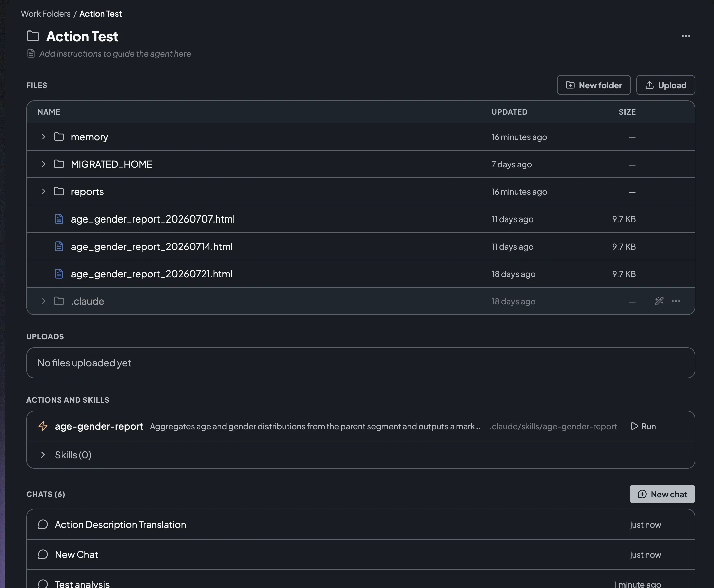Click the 'No files uploaded yet' area

click(x=361, y=363)
